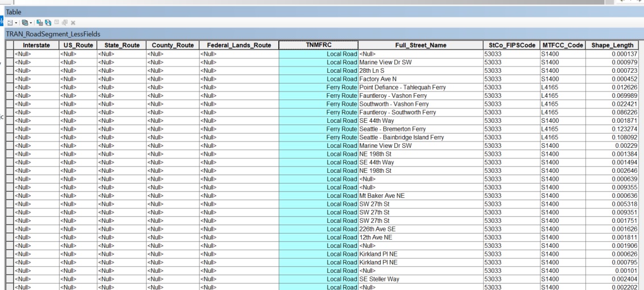Click the 28th Ln S cell
The width and height of the screenshot is (644, 290).
pos(421,71)
